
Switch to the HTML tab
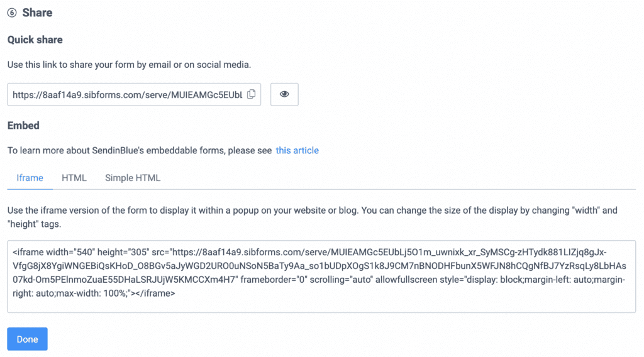coord(74,178)
